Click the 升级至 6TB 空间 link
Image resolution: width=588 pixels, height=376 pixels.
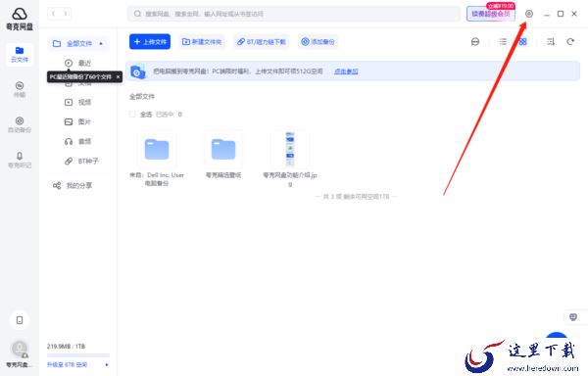click(67, 364)
